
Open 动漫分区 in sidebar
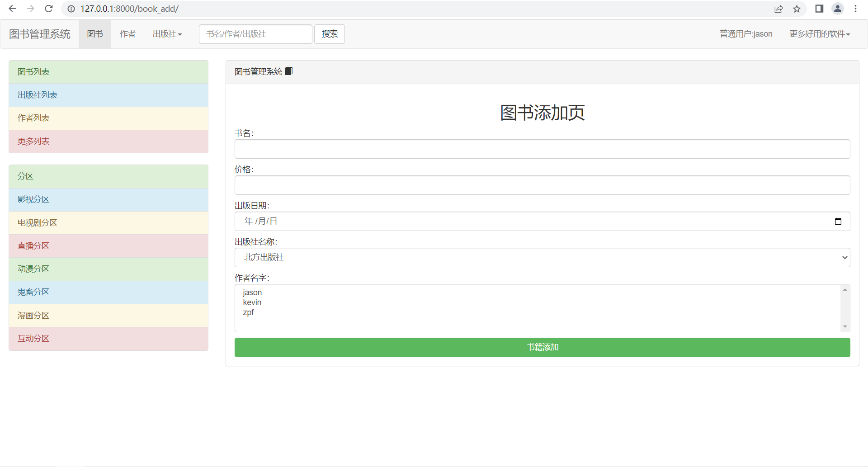pos(108,269)
